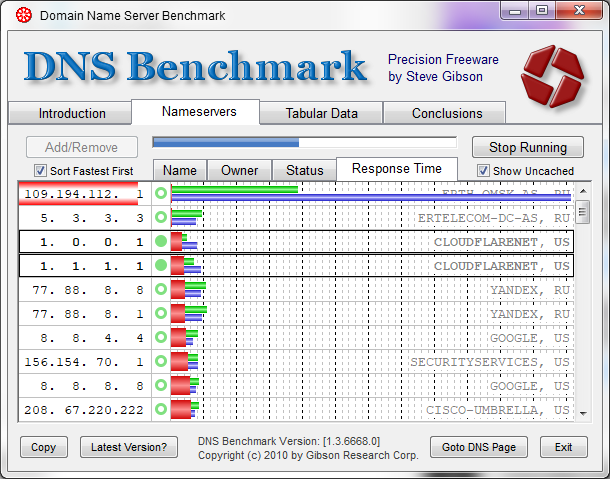Click response bars for 5.3.3.3

point(187,218)
